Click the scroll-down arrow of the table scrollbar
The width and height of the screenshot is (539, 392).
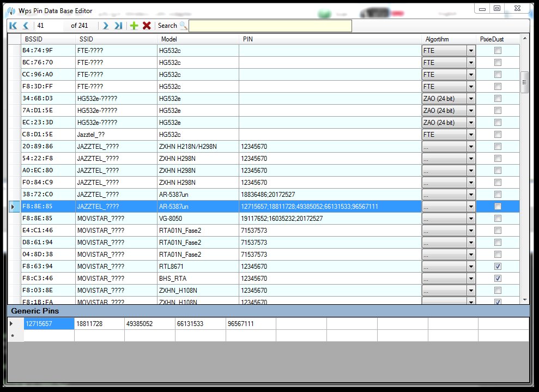(525, 300)
